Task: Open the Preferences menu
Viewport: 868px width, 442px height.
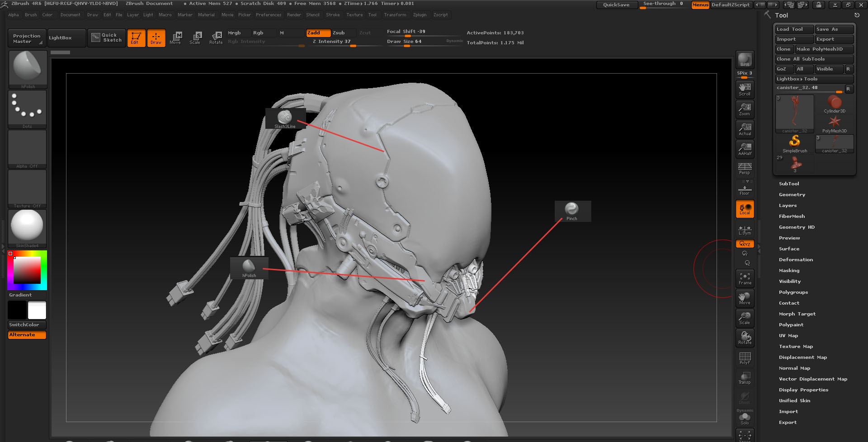Action: [269, 15]
